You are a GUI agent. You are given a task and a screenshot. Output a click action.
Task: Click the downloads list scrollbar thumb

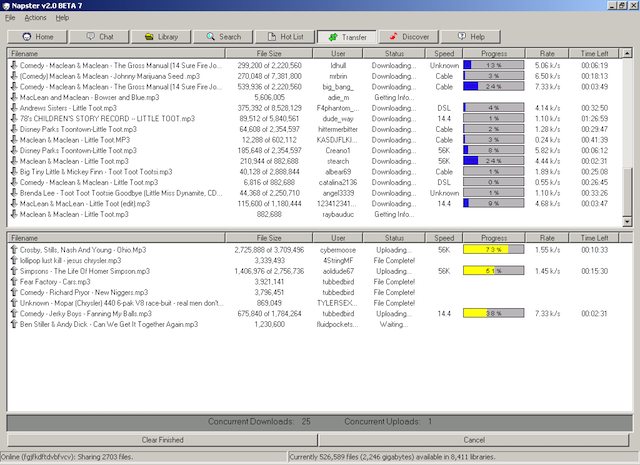pyautogui.click(x=627, y=191)
